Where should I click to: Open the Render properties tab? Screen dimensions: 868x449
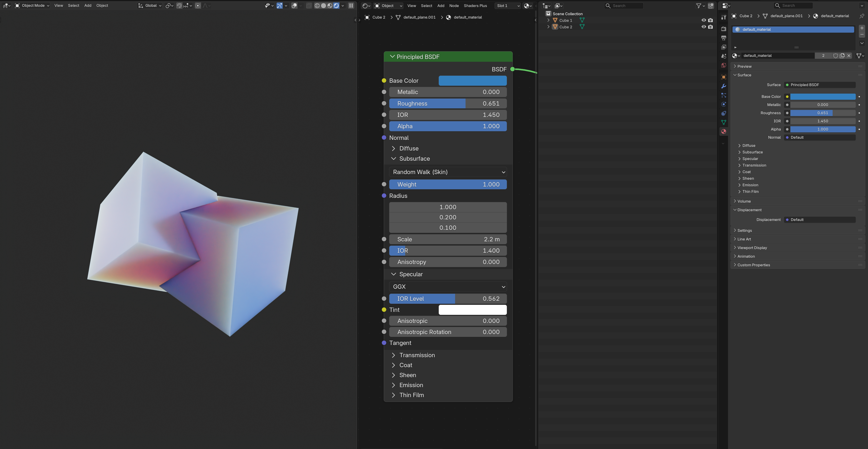click(723, 29)
